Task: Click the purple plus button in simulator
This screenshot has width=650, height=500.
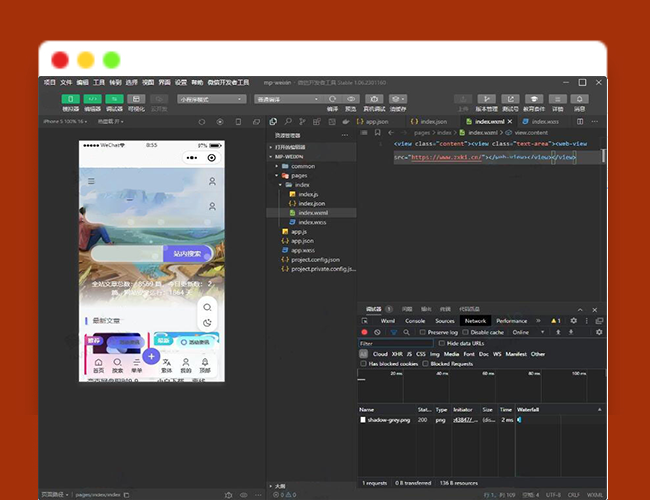Action: click(x=150, y=356)
